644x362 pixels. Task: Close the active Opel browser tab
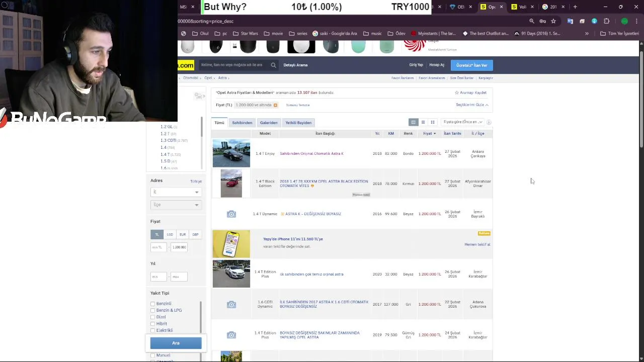click(x=501, y=7)
